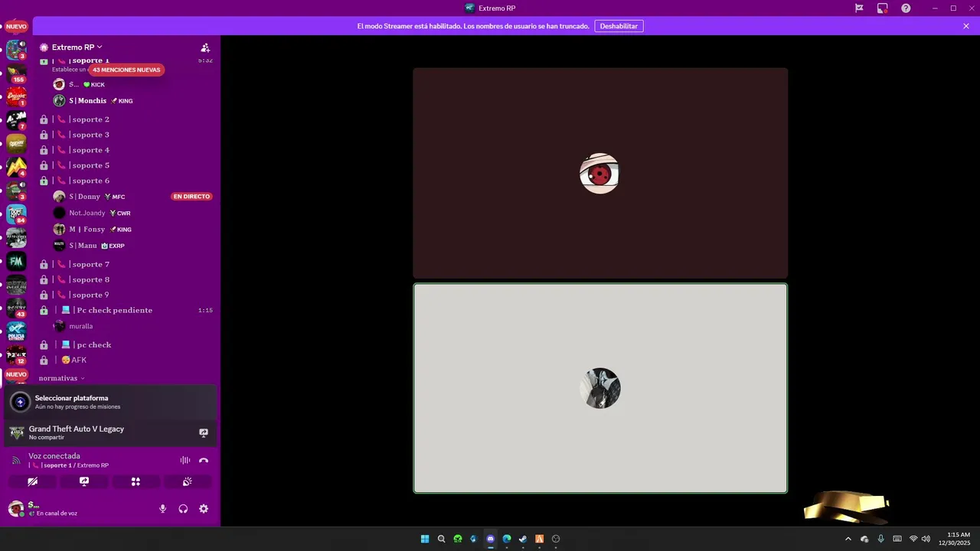Collapse the normativas category

tap(62, 378)
